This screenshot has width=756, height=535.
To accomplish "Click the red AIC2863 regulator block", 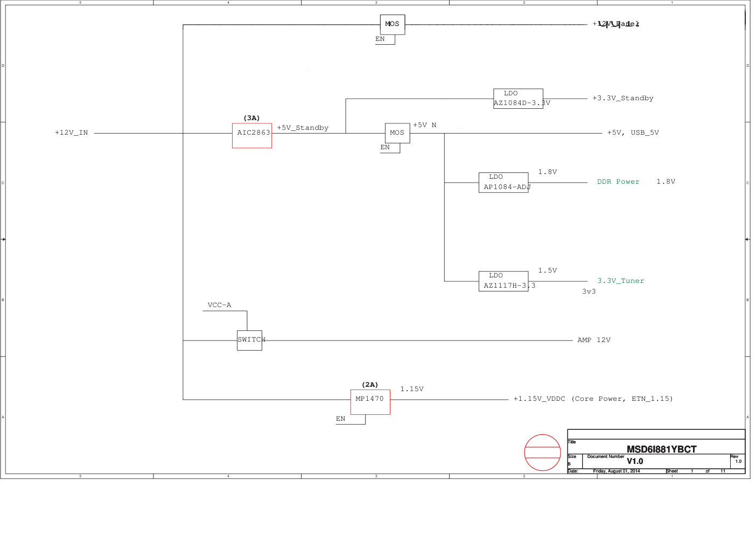I will click(251, 136).
